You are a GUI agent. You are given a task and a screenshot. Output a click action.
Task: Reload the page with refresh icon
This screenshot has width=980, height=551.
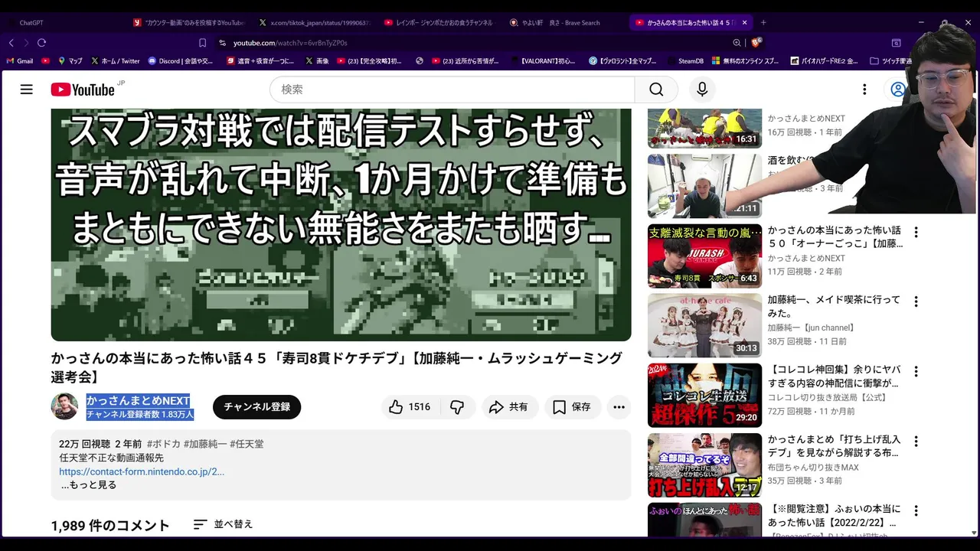point(41,43)
